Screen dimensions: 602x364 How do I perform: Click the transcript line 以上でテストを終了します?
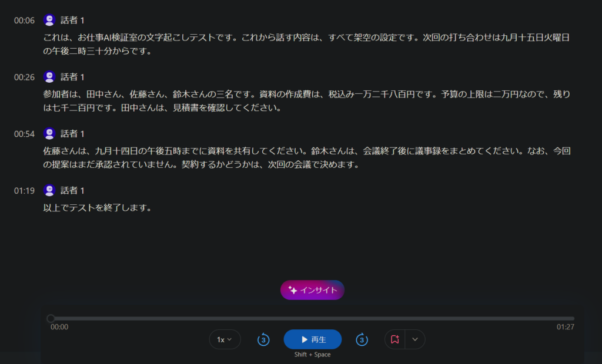[98, 208]
